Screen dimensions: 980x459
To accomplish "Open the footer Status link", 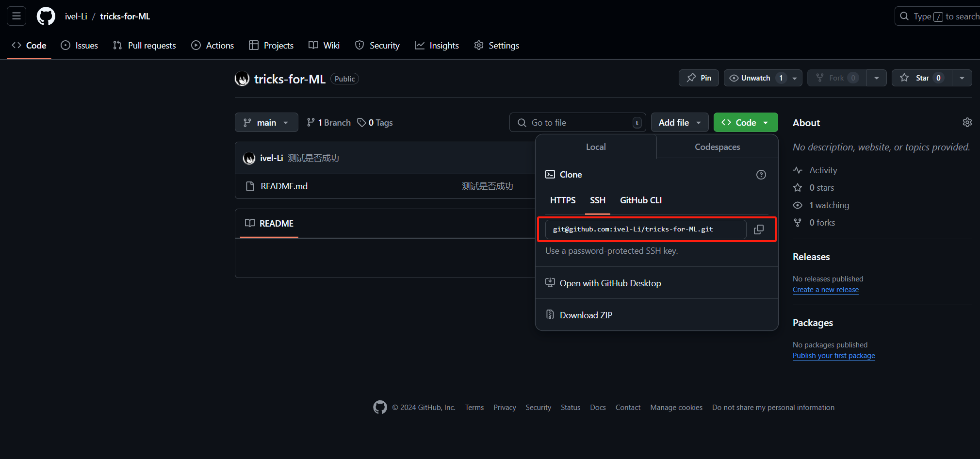I will tap(571, 408).
